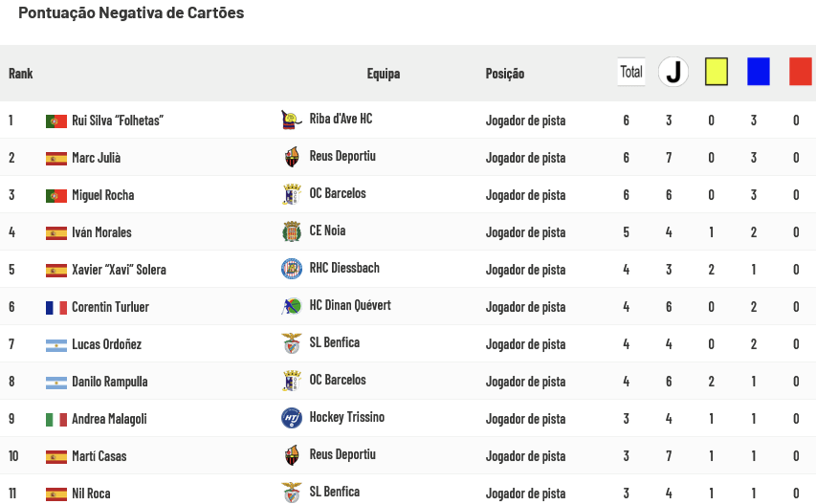The height and width of the screenshot is (504, 816).
Task: Click the blue card column header icon
Action: click(759, 72)
